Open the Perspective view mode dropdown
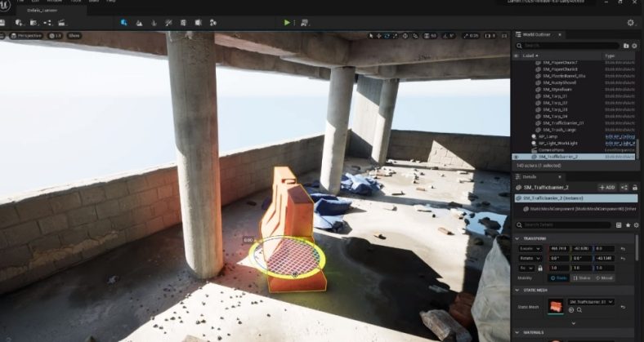644x342 pixels. pos(26,36)
